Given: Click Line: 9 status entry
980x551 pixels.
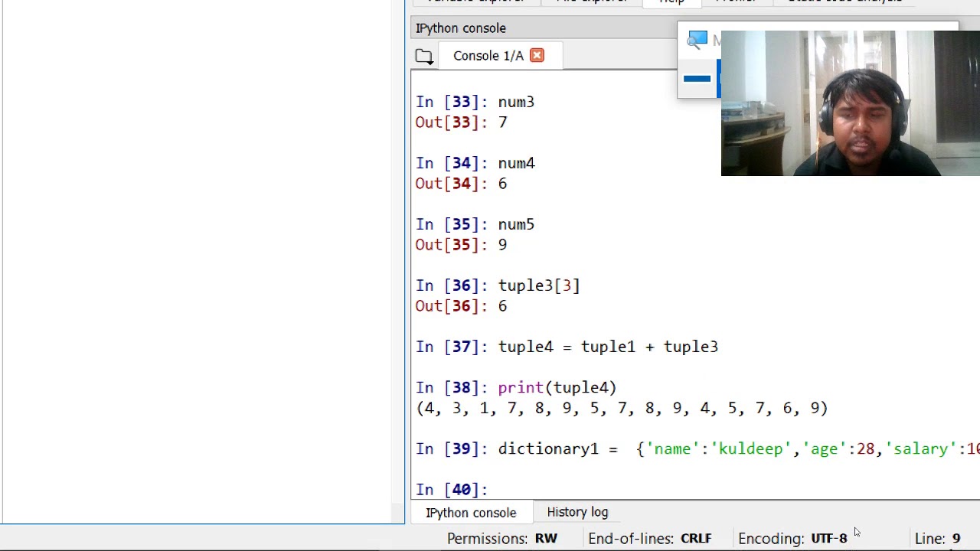Looking at the screenshot, I should click(937, 539).
